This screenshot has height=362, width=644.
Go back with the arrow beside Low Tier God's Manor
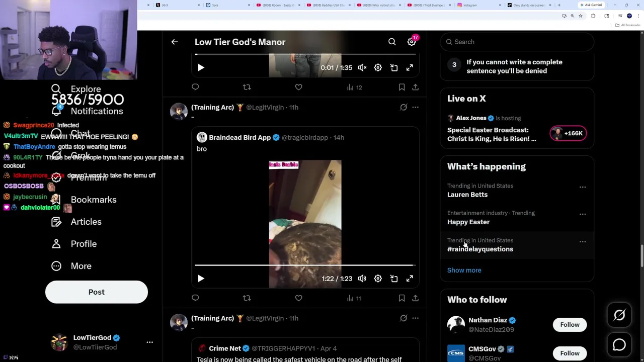[175, 42]
